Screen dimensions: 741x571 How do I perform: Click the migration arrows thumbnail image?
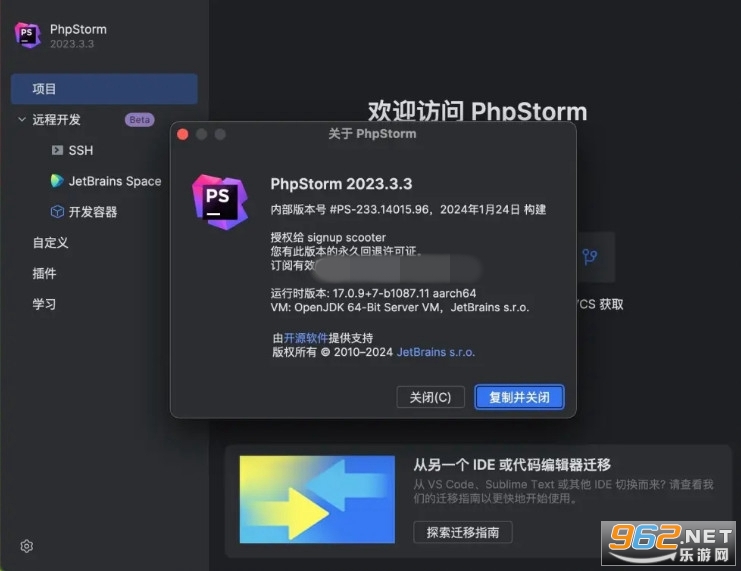[317, 499]
